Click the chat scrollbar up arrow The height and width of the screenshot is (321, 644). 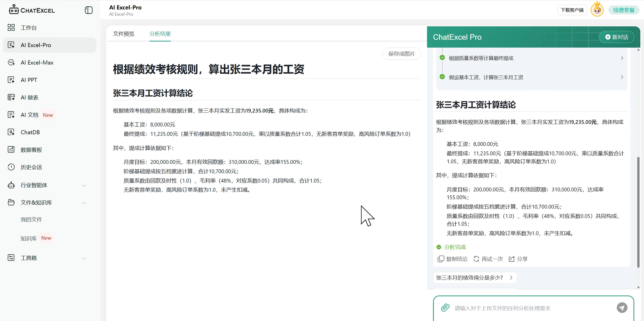click(x=638, y=50)
